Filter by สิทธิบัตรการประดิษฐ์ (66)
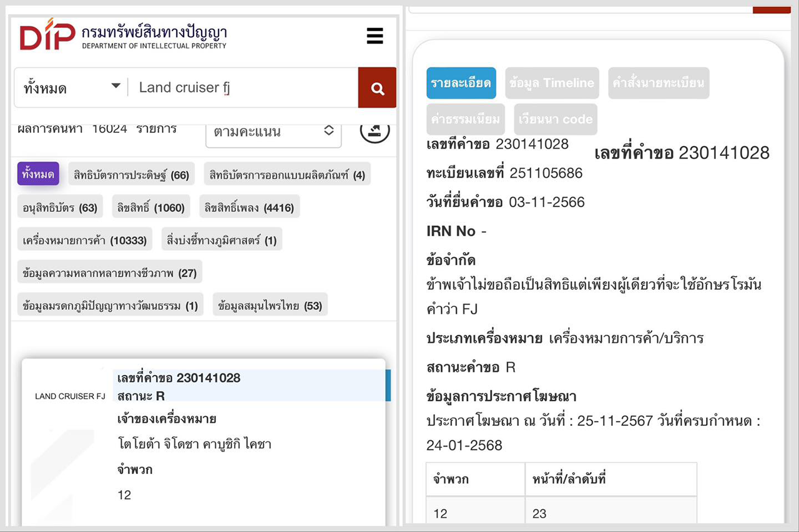 point(131,175)
